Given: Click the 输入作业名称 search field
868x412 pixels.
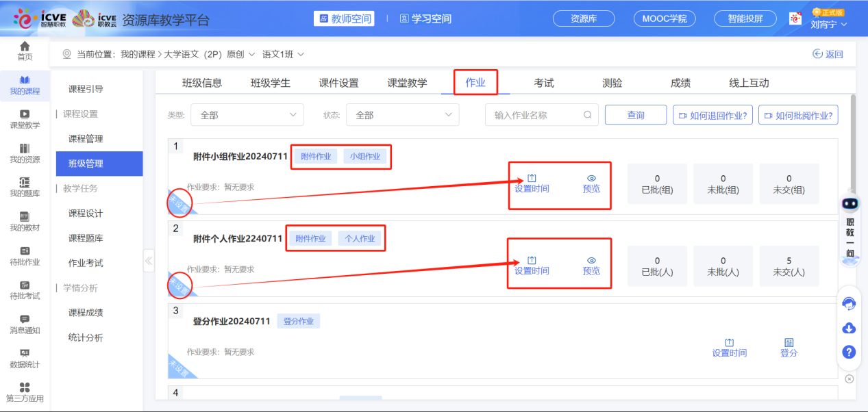Looking at the screenshot, I should [541, 114].
